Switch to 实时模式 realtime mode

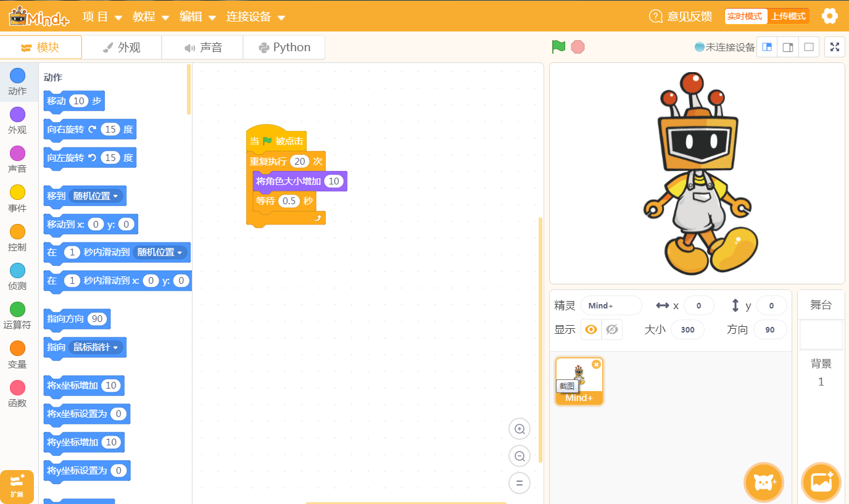coord(745,16)
